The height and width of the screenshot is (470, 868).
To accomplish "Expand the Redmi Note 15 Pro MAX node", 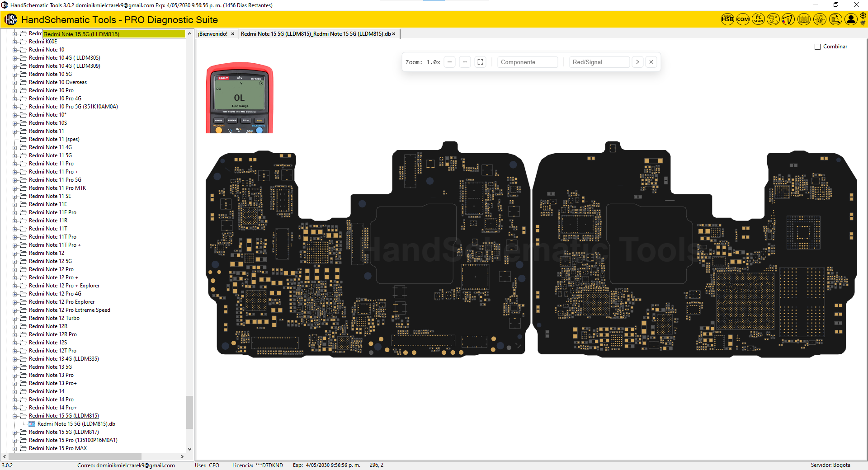I will tap(14, 448).
